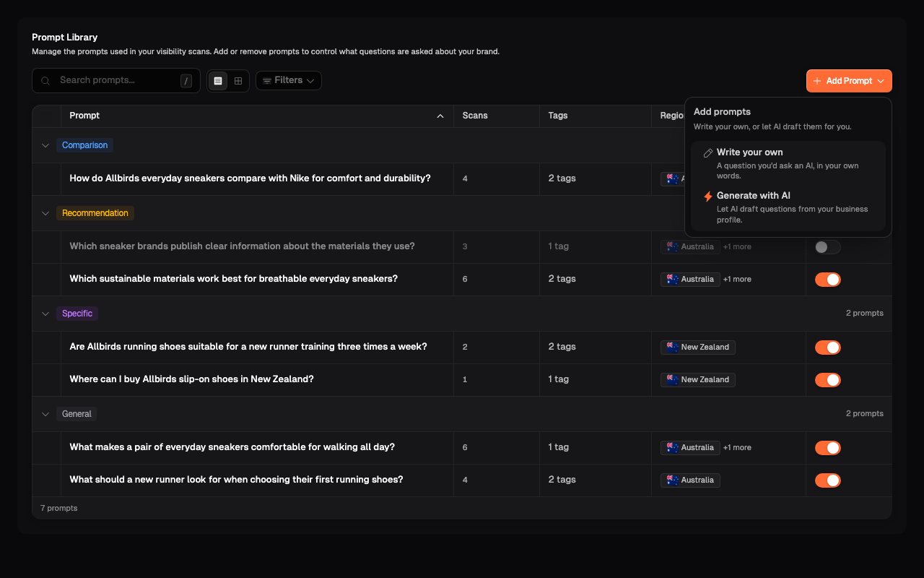Image resolution: width=924 pixels, height=578 pixels.
Task: Click the General category tag
Action: tap(77, 414)
